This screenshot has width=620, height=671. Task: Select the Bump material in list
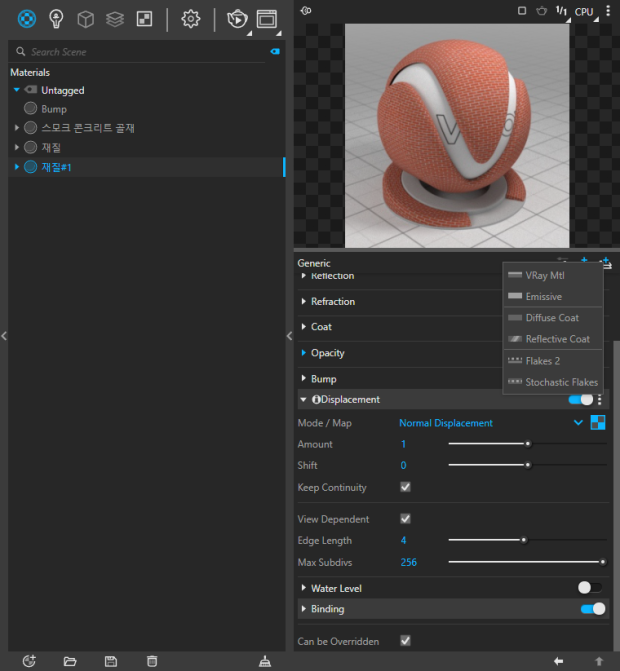click(x=54, y=109)
